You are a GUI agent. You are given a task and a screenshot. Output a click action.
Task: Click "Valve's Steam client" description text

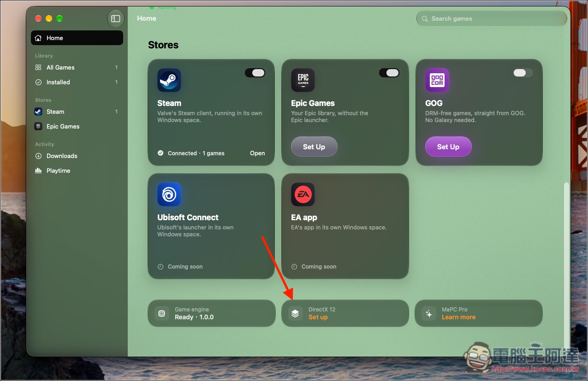(210, 117)
